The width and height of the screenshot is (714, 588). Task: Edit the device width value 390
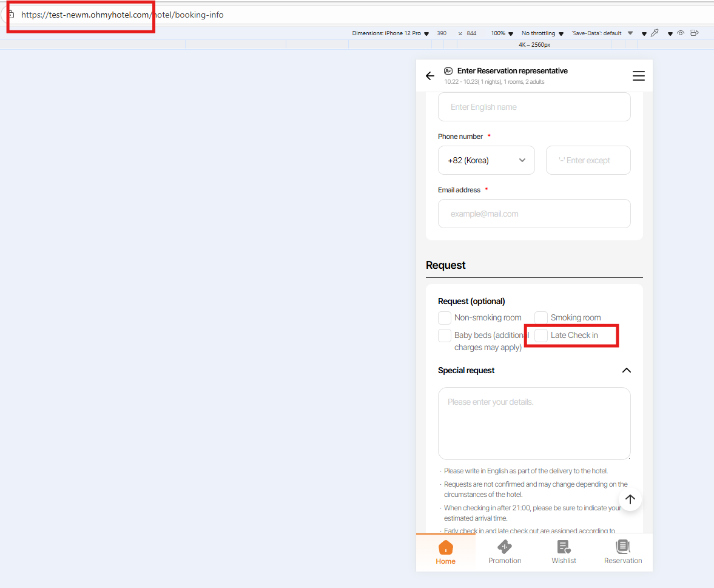[x=442, y=33]
